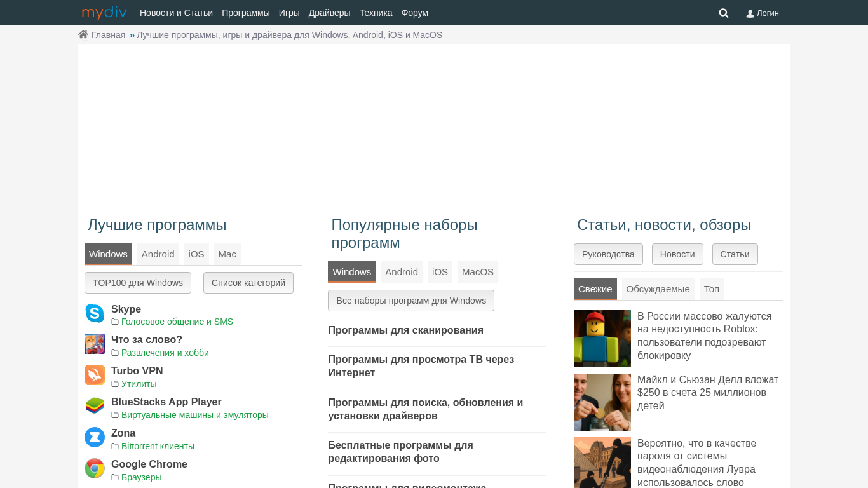
Task: Select Android tab under Лучшие программы
Action: tap(158, 254)
